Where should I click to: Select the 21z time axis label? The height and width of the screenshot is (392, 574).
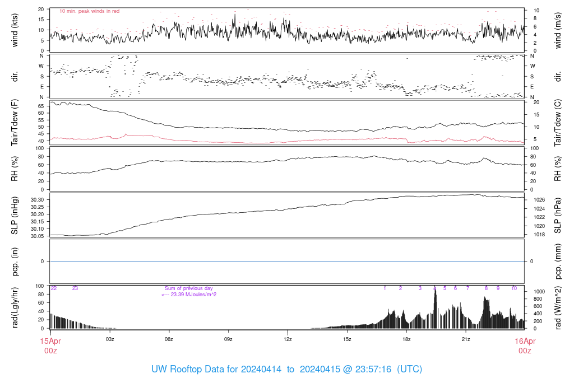click(466, 339)
